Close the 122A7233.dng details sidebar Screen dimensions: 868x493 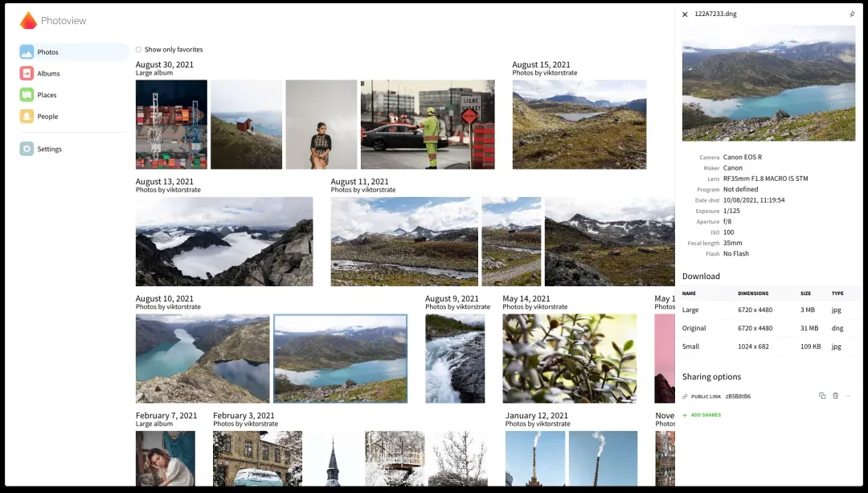point(685,14)
